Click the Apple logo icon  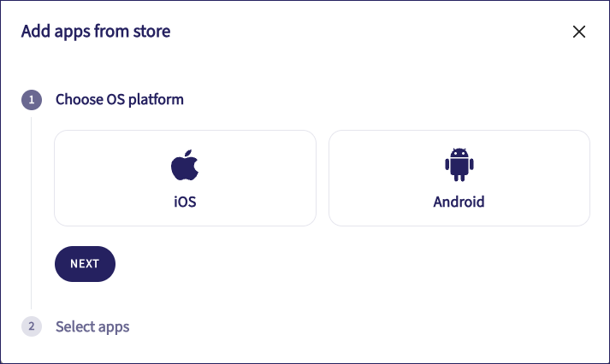coord(185,165)
